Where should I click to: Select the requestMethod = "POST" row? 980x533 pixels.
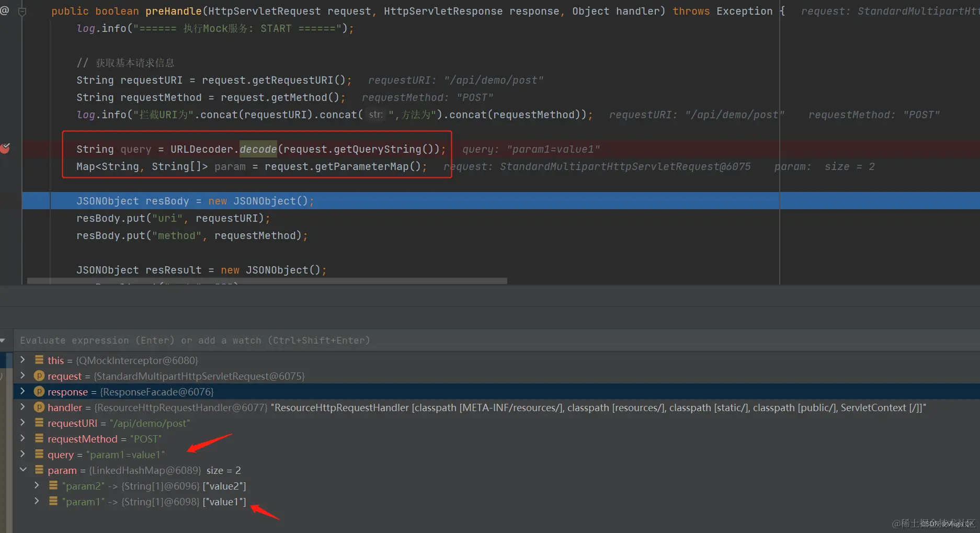tap(496, 439)
